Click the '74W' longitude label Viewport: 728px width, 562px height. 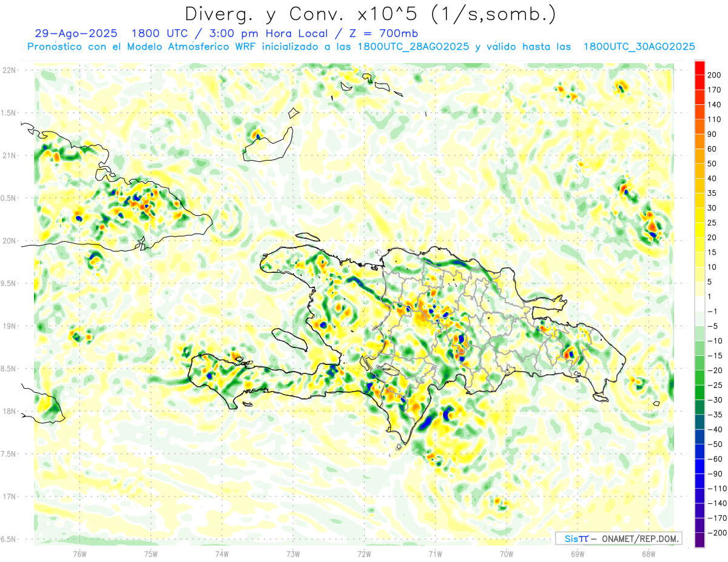pyautogui.click(x=221, y=554)
